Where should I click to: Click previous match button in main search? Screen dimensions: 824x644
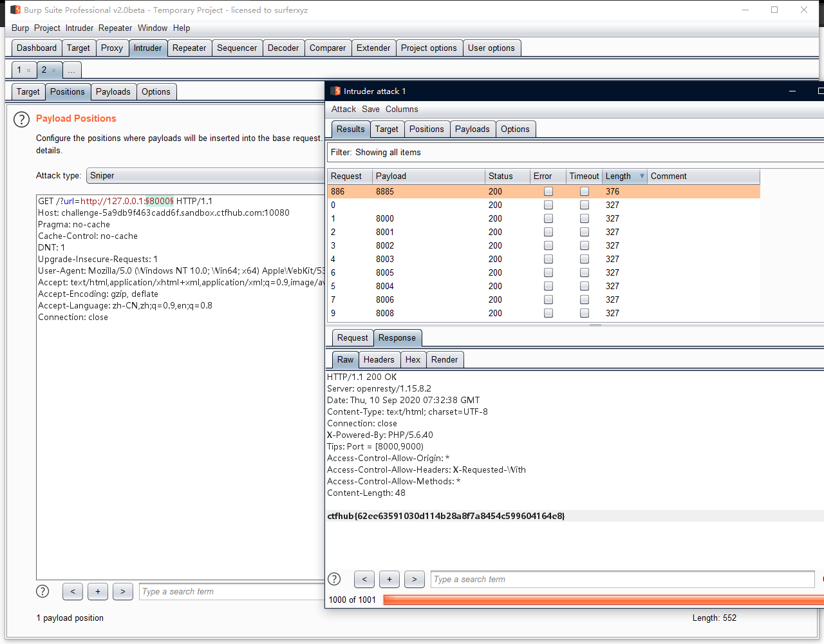pyautogui.click(x=73, y=591)
